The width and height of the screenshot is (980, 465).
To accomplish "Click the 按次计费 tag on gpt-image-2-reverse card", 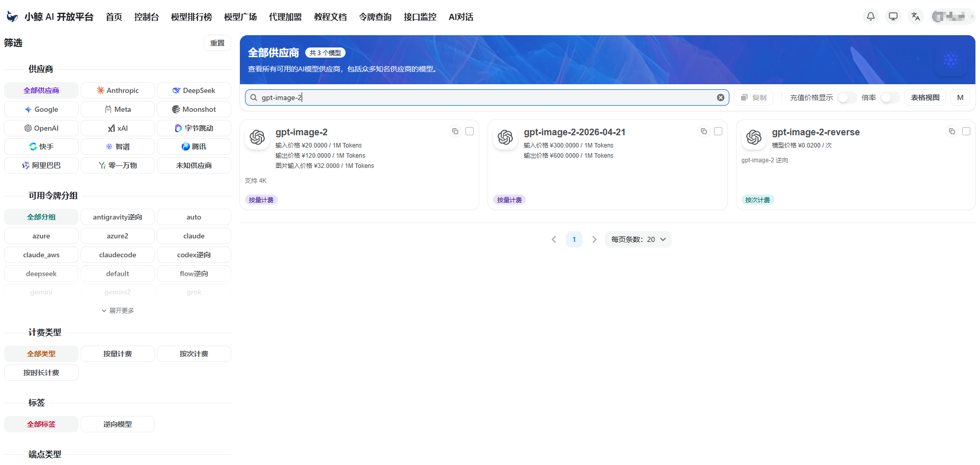I will tap(757, 200).
